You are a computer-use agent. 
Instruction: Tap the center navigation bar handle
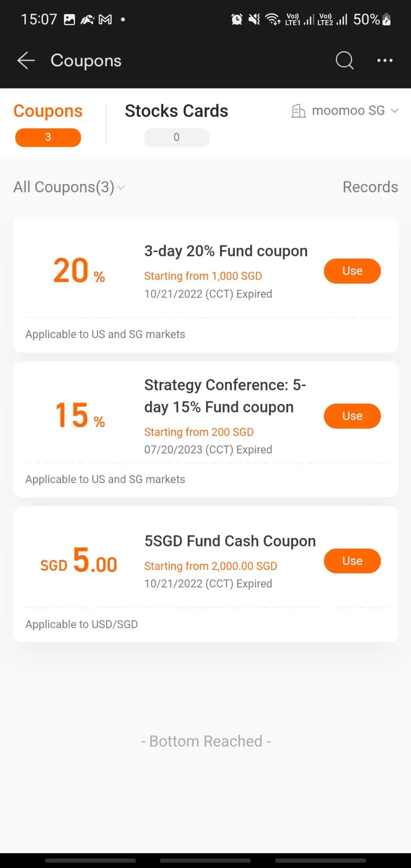[205, 860]
